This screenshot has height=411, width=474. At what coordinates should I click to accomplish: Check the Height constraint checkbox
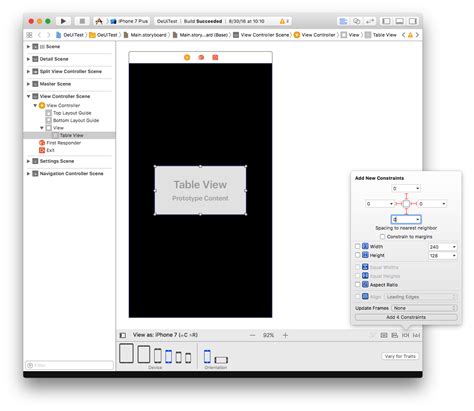(x=357, y=255)
